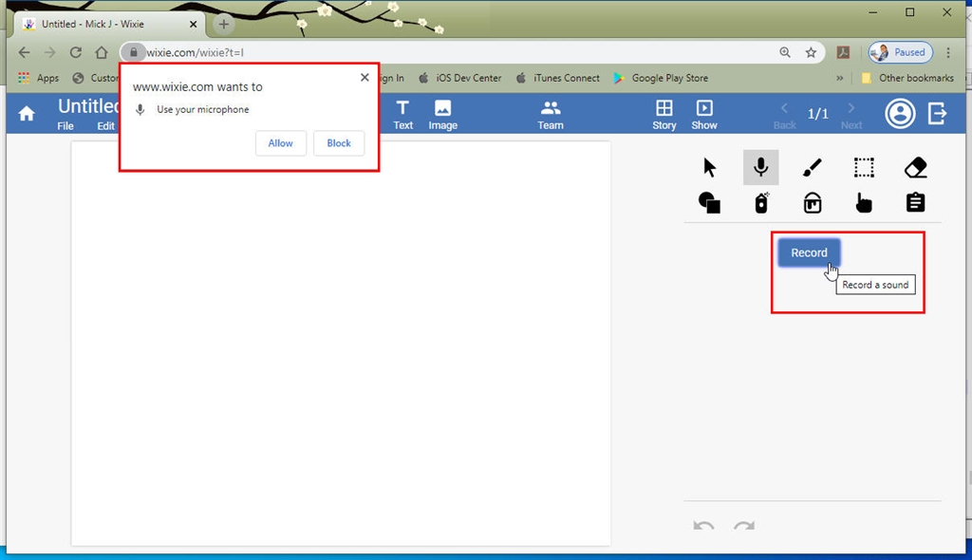Click the blank drawing canvas

(341, 344)
